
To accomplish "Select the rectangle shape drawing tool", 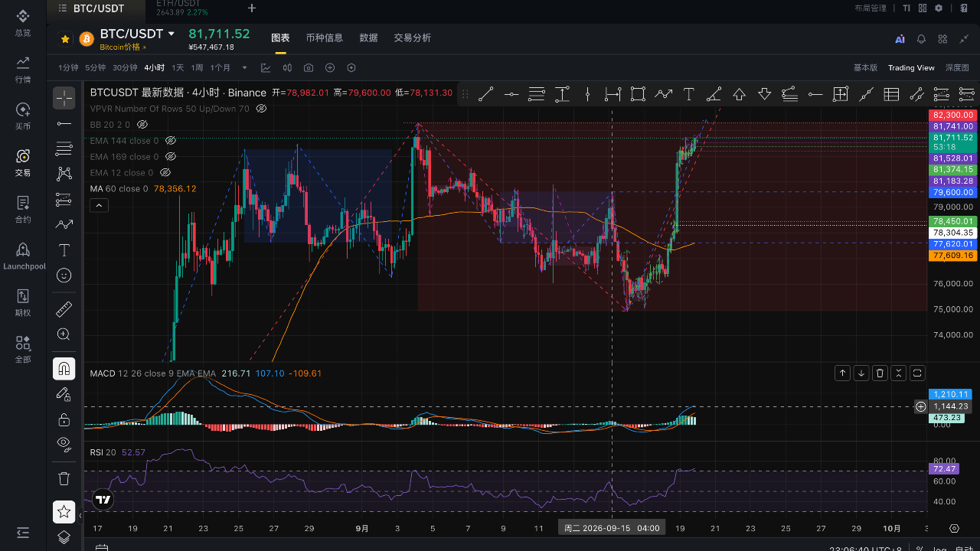I will pyautogui.click(x=638, y=94).
